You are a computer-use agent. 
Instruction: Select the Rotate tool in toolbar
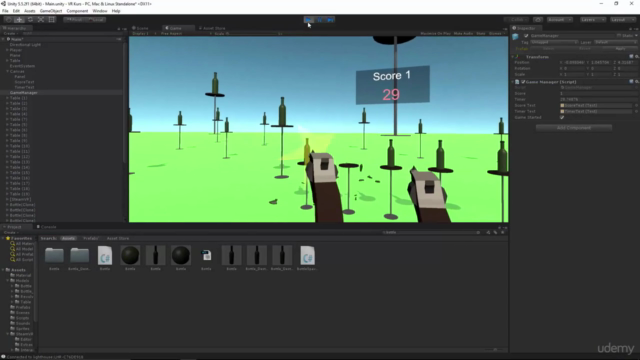(x=30, y=20)
